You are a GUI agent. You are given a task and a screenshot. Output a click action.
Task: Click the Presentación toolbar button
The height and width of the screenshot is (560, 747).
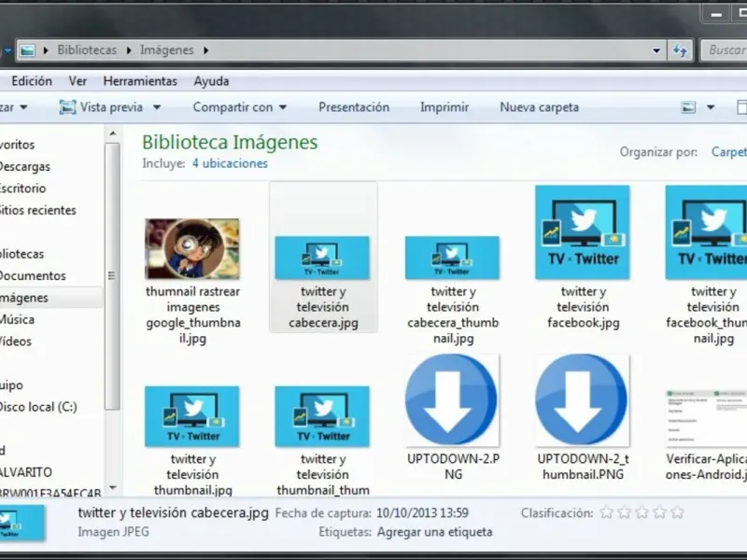pyautogui.click(x=354, y=107)
